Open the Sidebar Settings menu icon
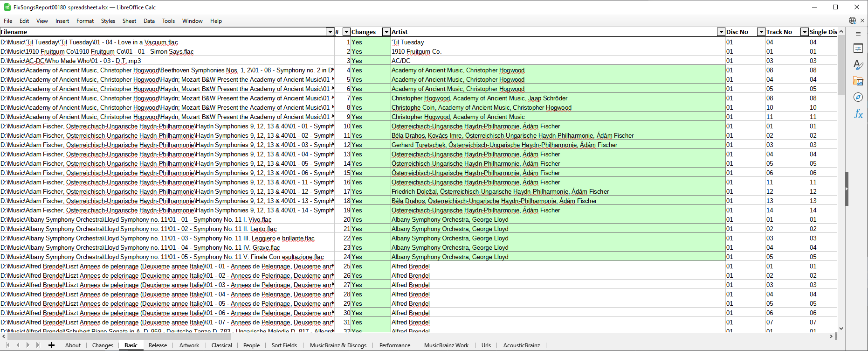The height and width of the screenshot is (351, 868). 858,34
